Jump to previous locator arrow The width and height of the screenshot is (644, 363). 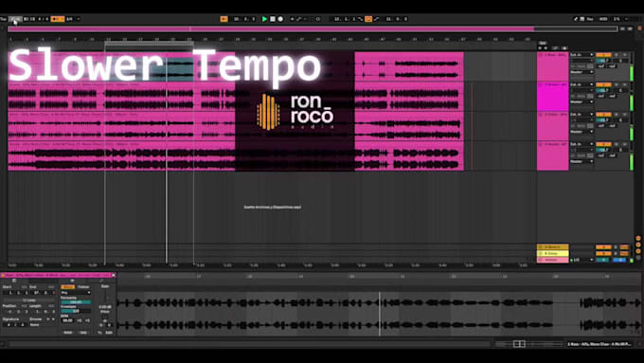[540, 48]
